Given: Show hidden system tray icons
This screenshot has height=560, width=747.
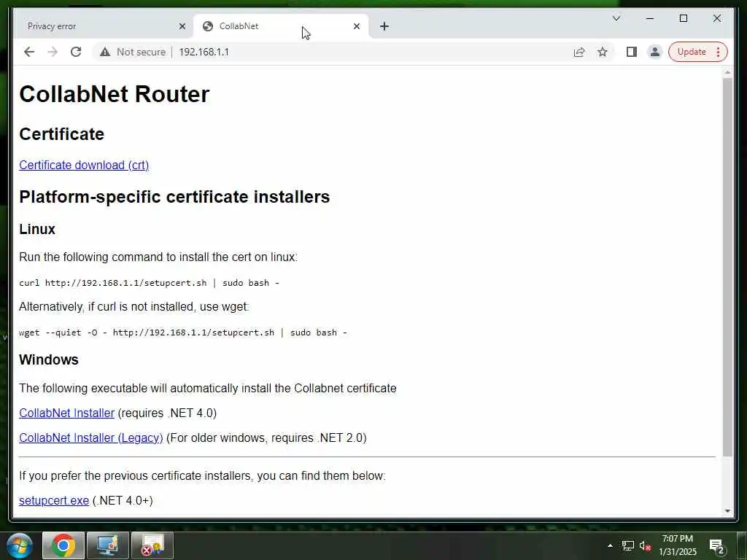Looking at the screenshot, I should pos(610,545).
